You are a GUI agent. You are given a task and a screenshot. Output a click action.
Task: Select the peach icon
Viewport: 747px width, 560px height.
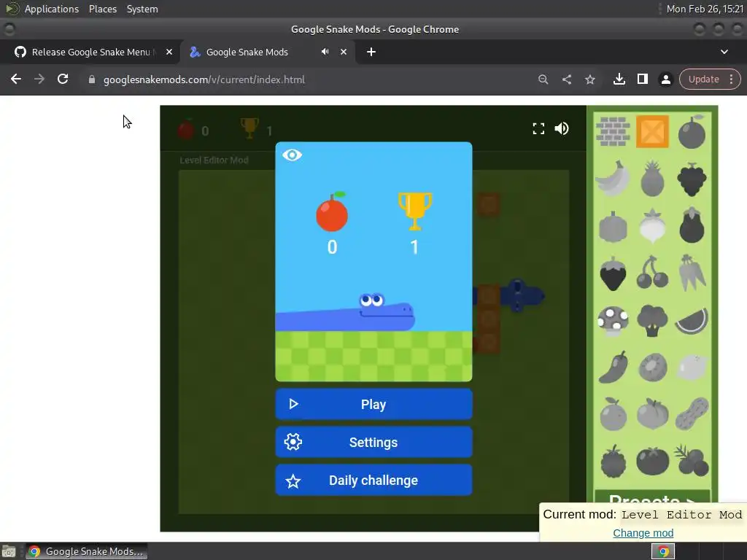652,414
